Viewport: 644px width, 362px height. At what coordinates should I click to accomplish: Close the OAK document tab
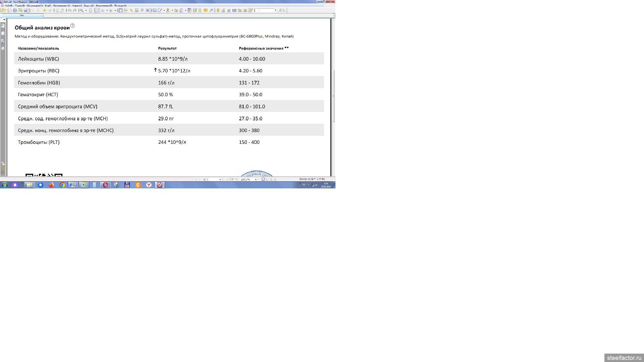pyautogui.click(x=41, y=15)
